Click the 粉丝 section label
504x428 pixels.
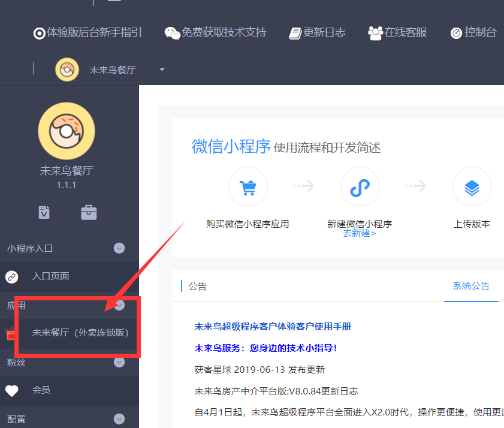click(x=16, y=363)
